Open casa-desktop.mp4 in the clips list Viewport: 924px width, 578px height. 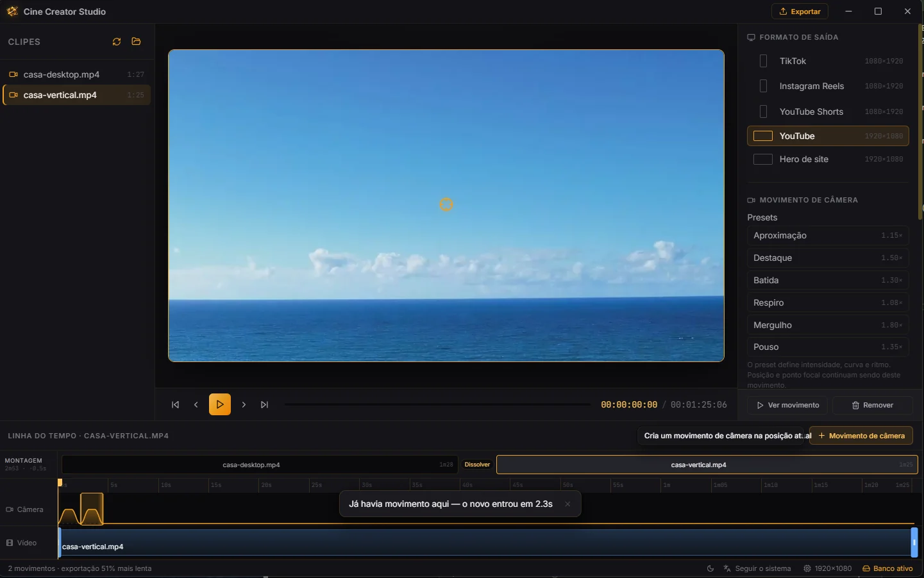click(77, 74)
